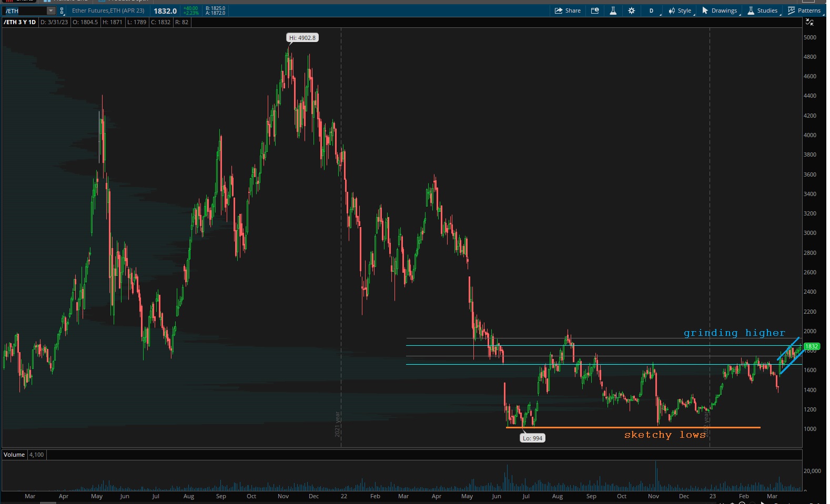Select the 'sketchy lows' text annotation
This screenshot has width=830, height=504.
coord(665,435)
